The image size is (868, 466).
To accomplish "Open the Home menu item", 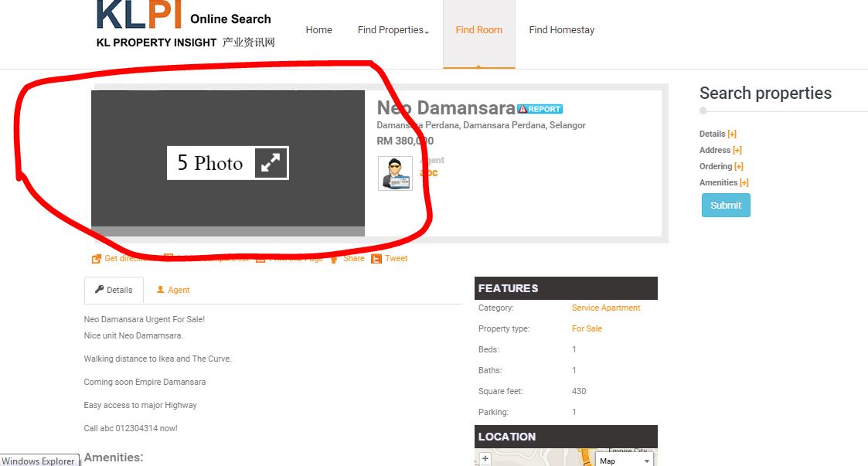I will [x=318, y=30].
